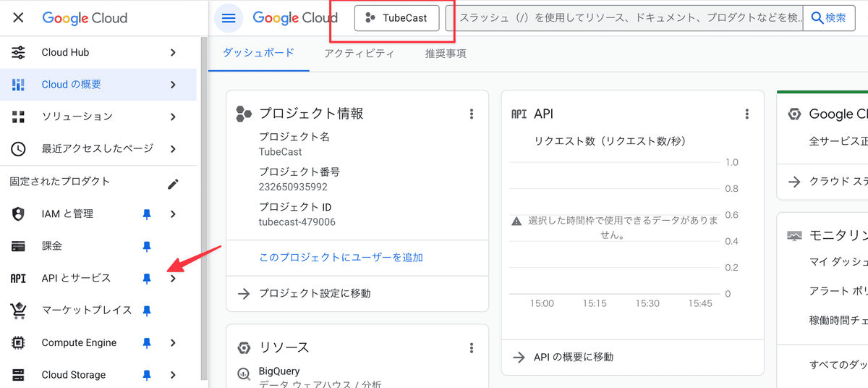Open the プロジェクト情報 card options menu

472,114
